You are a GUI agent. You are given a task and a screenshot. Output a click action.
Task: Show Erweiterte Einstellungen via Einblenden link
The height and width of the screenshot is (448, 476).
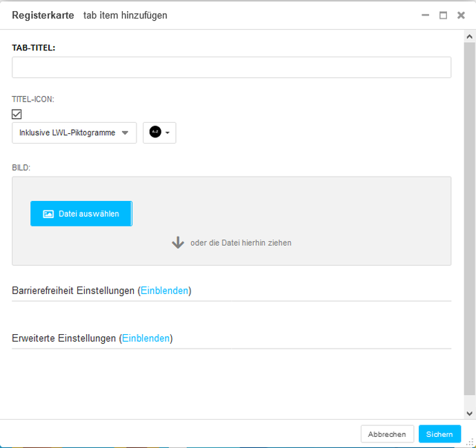click(x=146, y=338)
